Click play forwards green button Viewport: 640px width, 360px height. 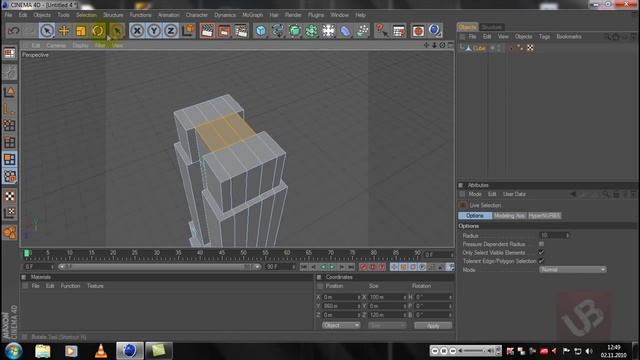[332, 267]
